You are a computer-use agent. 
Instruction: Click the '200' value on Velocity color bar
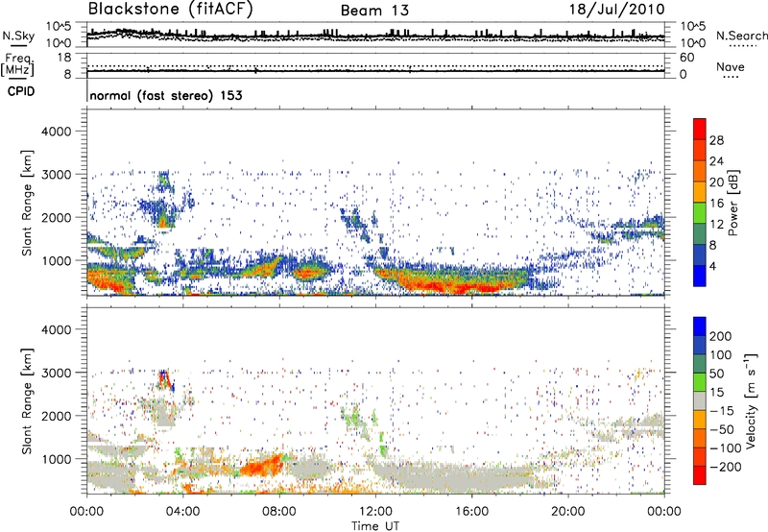pos(721,336)
